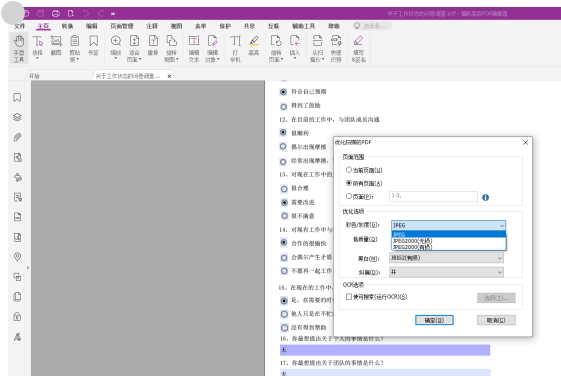Switch to the Share (共享) ribbon tab
Screen dimensions: 561x376
pos(249,26)
